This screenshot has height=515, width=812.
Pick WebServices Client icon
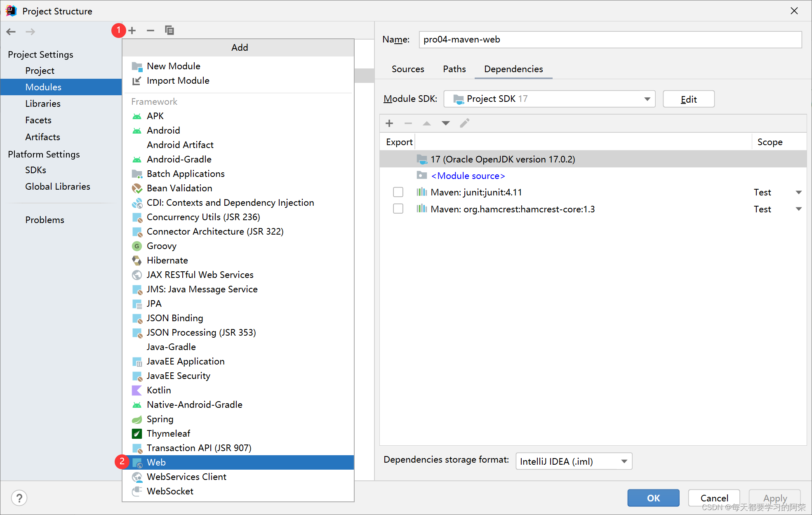[x=137, y=477]
